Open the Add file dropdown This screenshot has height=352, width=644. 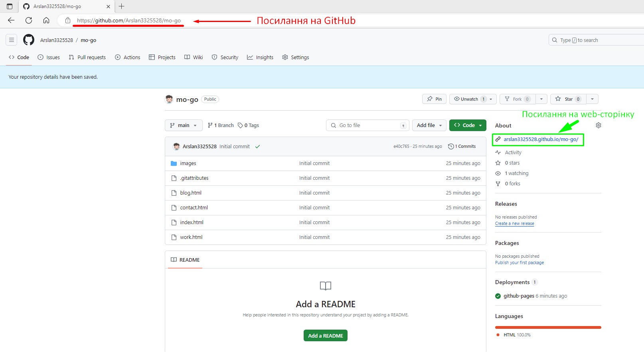click(x=429, y=125)
